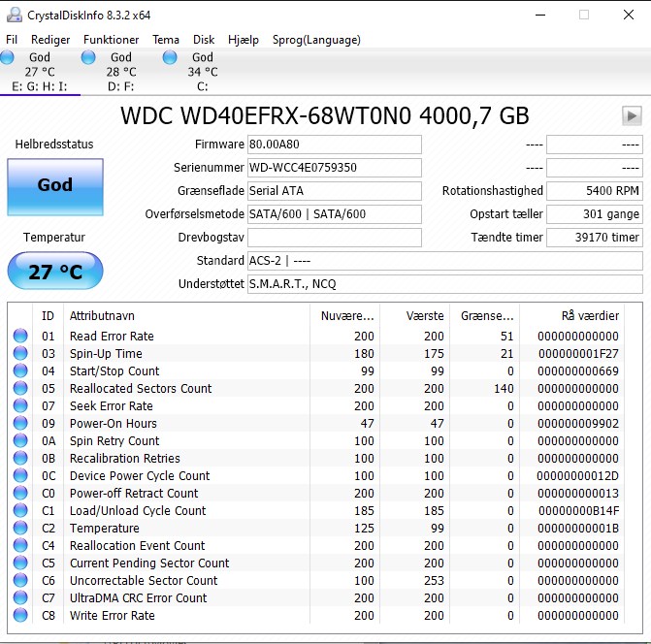This screenshot has height=644, width=651.
Task: Click worst value 253 of Uncorrectable Sector Count
Action: [434, 581]
